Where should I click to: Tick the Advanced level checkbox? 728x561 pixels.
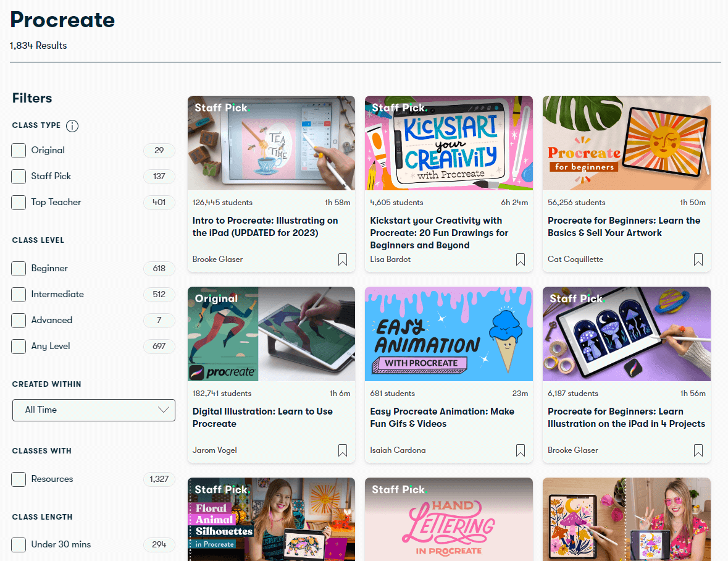[x=19, y=321]
